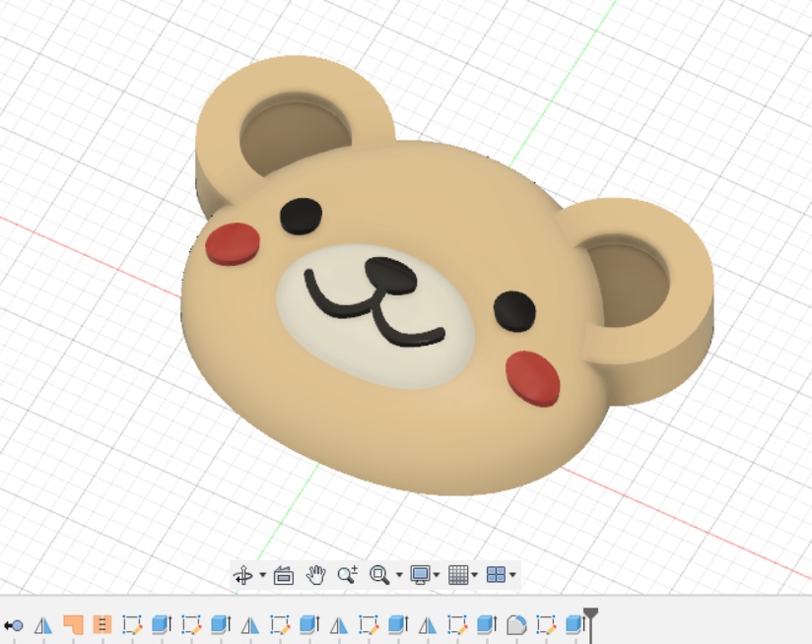Select the first mirror feature in timeline
Screen dimensions: 812x644
pyautogui.click(x=43, y=625)
